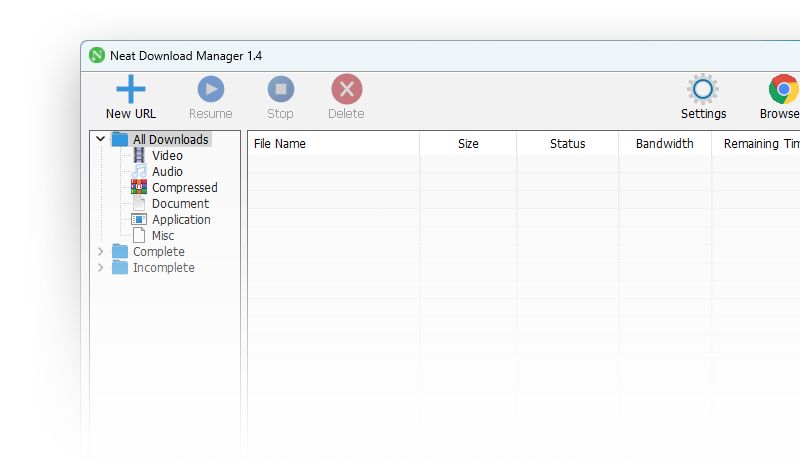Click the New URL plus icon
800x465 pixels.
[x=131, y=90]
